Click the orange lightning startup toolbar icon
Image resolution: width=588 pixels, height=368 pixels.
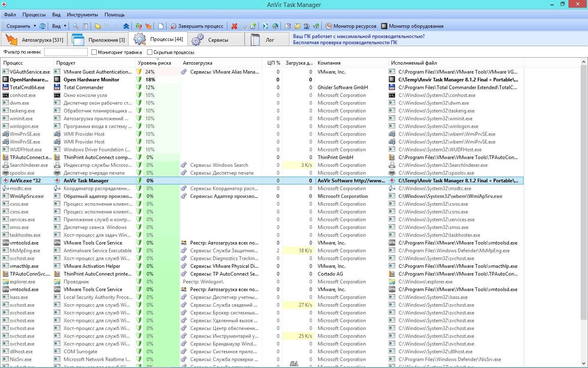[148, 26]
